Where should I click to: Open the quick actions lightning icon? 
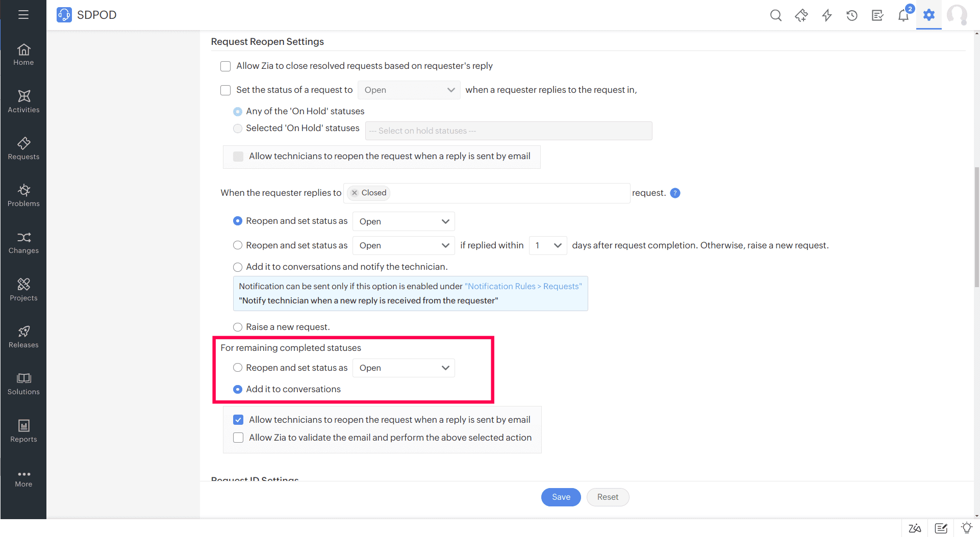point(827,15)
